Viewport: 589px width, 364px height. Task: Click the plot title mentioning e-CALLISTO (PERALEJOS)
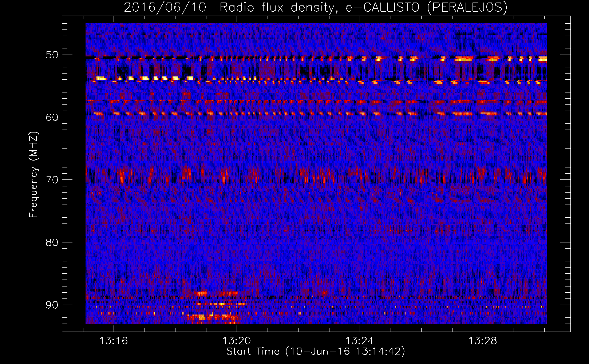[315, 7]
